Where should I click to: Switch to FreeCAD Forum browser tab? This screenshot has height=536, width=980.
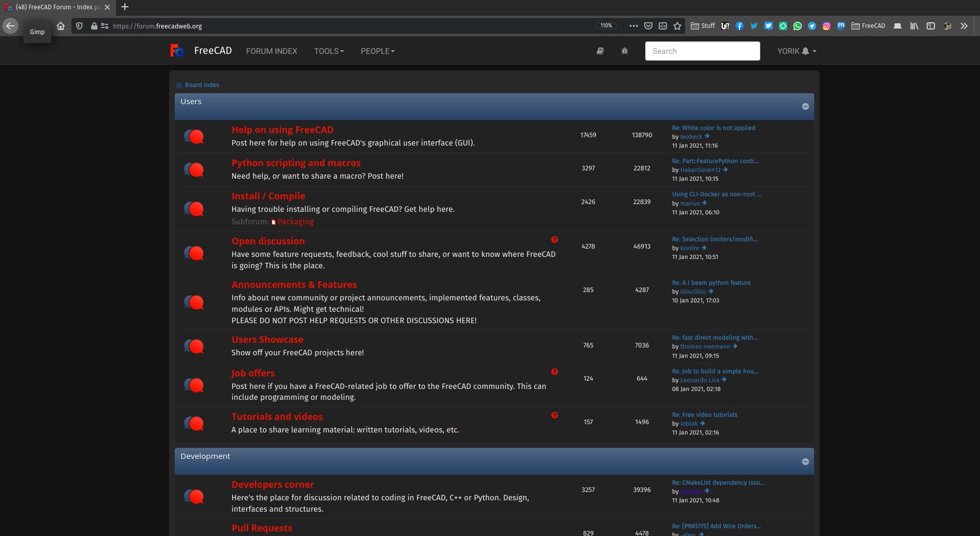(57, 7)
